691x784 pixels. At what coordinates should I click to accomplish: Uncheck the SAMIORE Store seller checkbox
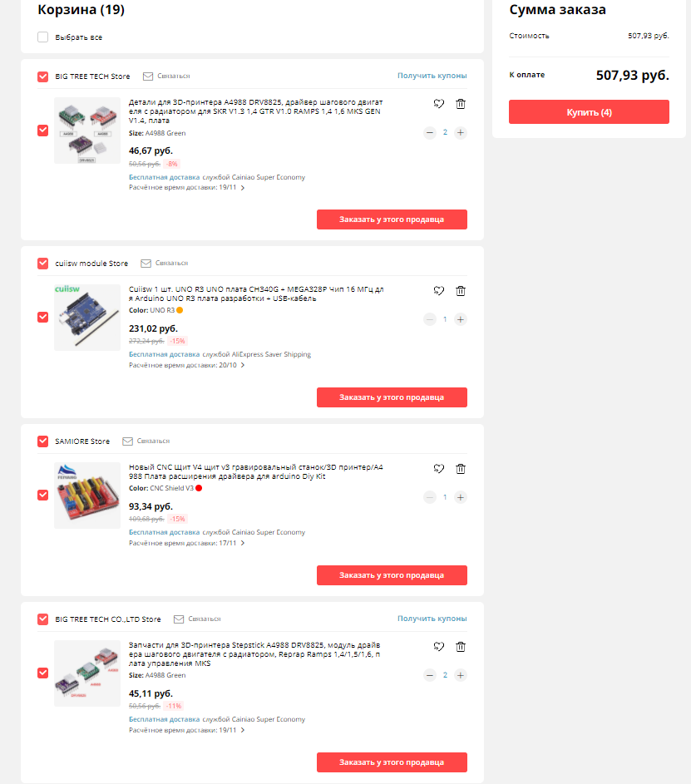click(43, 441)
